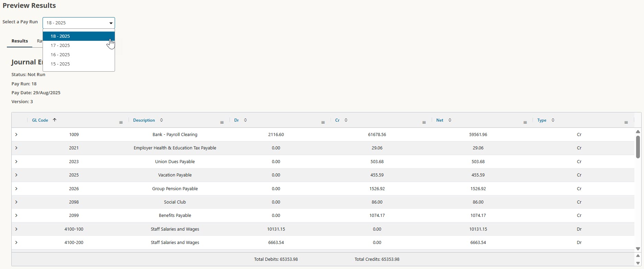Sort by Type column header
This screenshot has width=644, height=269.
point(542,120)
